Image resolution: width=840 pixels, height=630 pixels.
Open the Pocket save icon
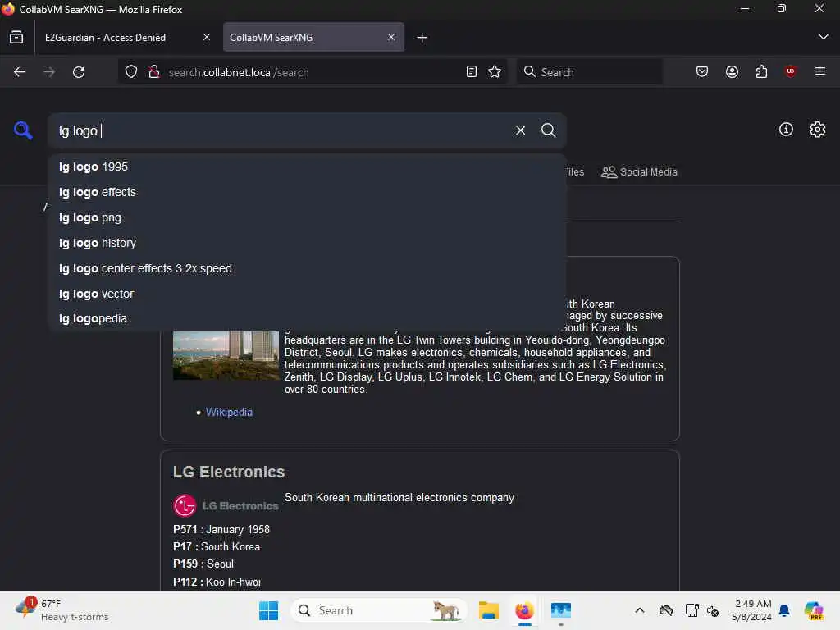[x=702, y=72]
